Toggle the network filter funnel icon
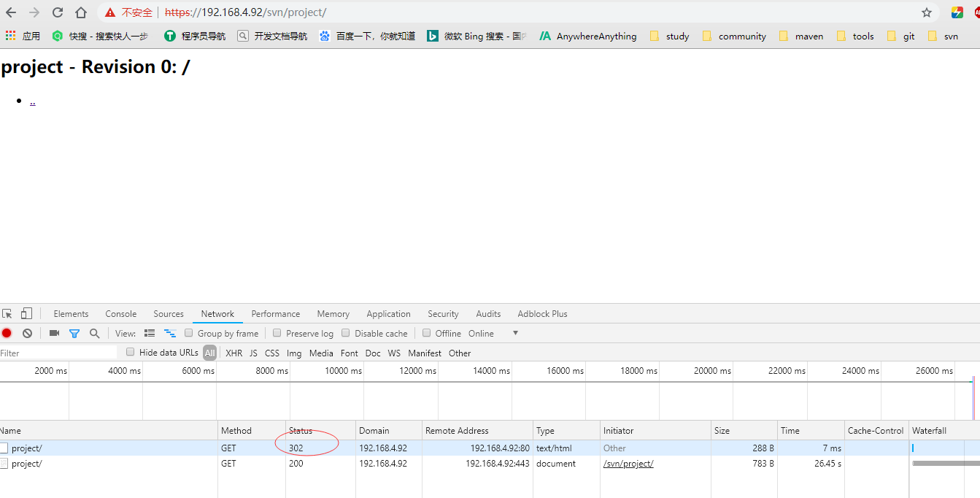 click(74, 333)
